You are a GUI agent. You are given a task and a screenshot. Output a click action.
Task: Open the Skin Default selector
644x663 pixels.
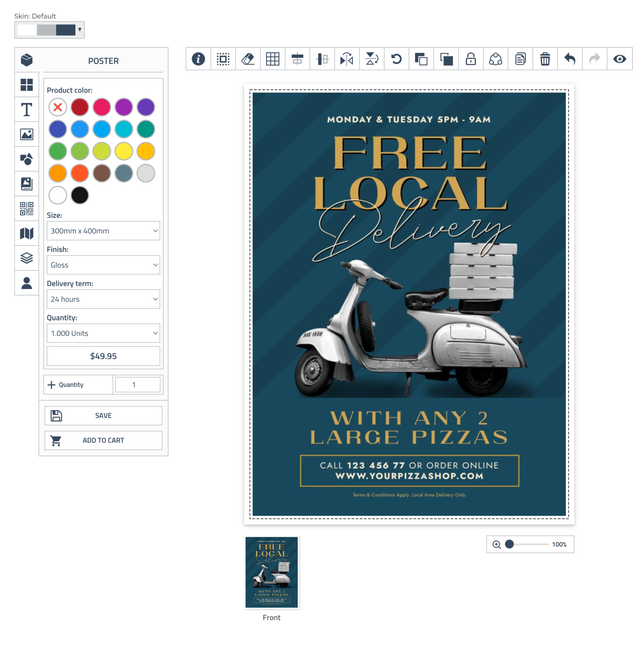(x=50, y=30)
